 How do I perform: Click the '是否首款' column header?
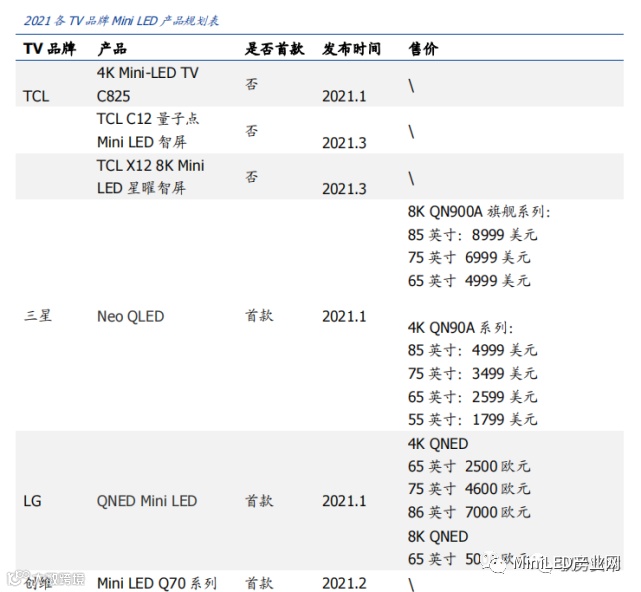[x=274, y=49]
